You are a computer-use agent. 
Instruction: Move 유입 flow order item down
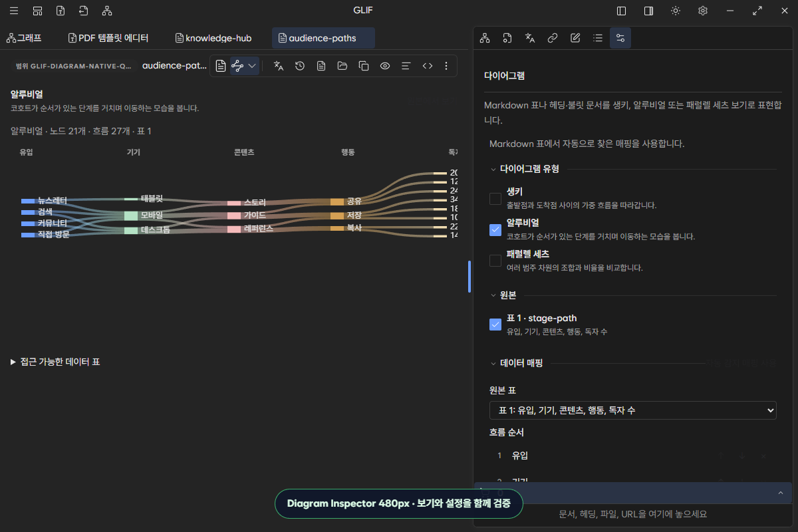(x=741, y=456)
